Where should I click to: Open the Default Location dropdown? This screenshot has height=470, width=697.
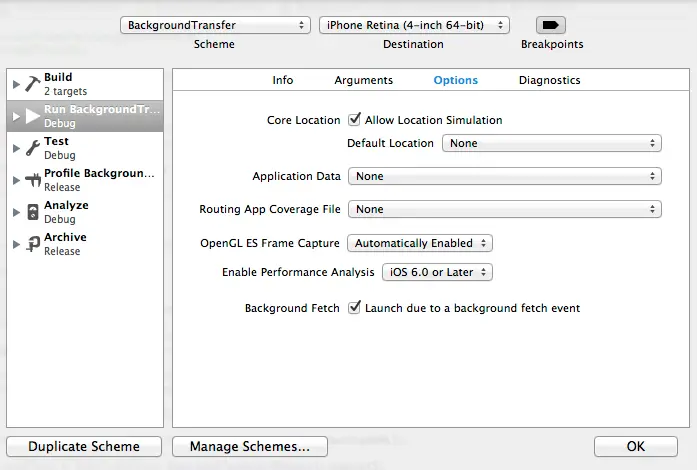tap(551, 143)
